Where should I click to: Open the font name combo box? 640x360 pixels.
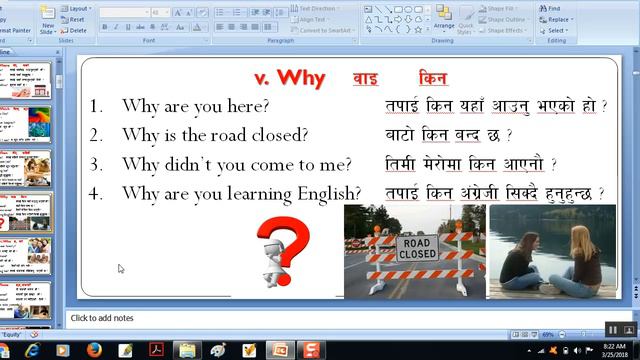124,13
